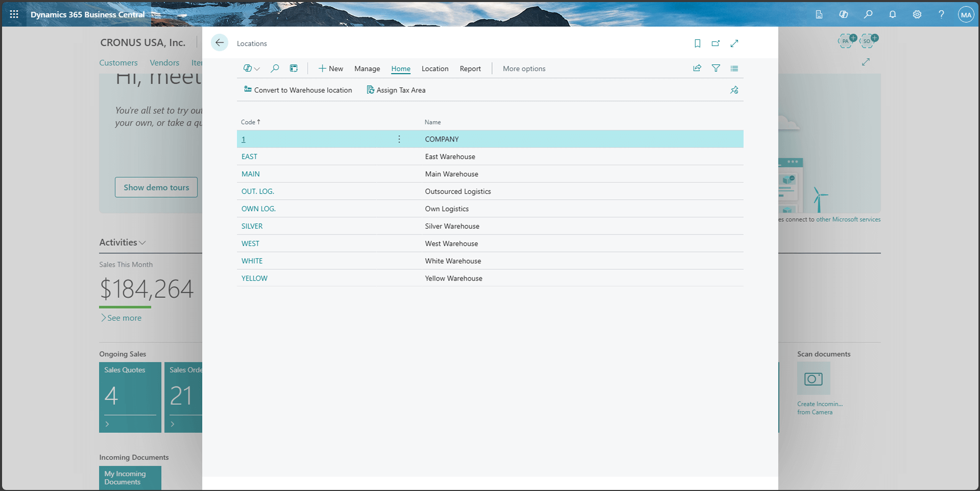Screen dimensions: 980x491
Task: Sort by the Code column header
Action: 251,122
